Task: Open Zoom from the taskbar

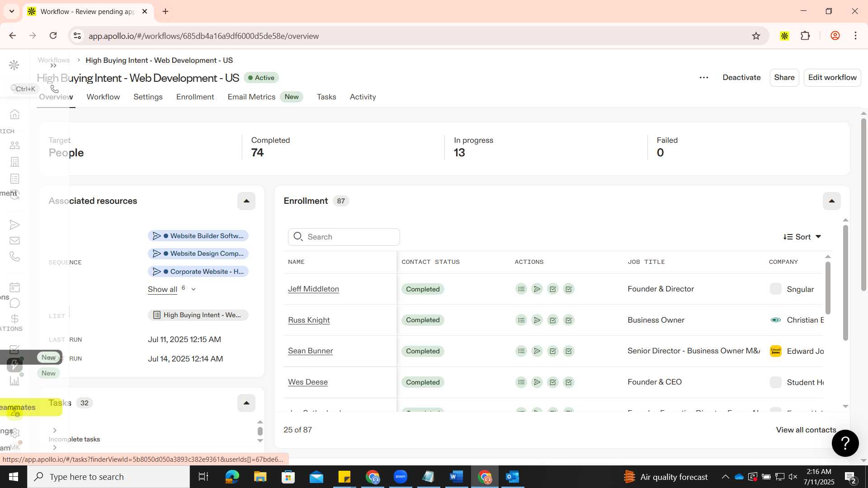Action: (401, 477)
